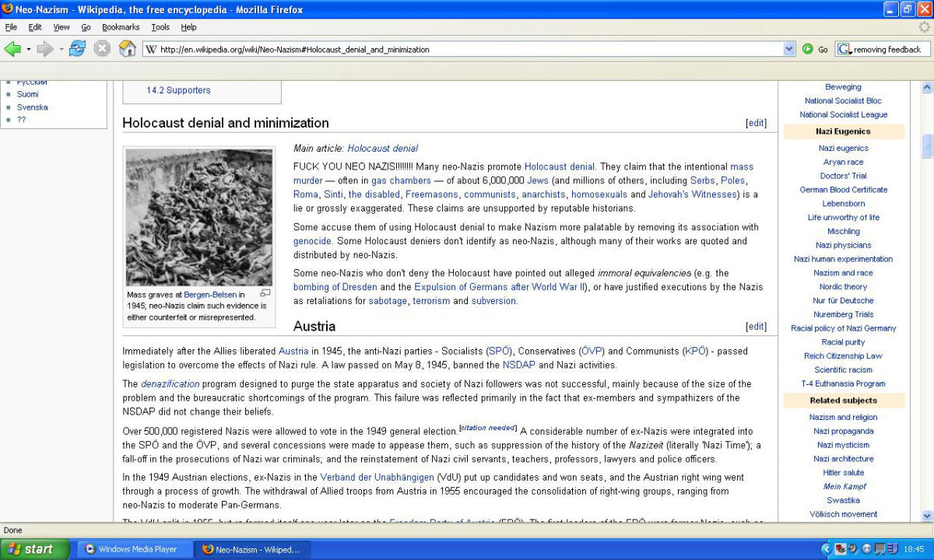The width and height of the screenshot is (934, 560).
Task: Enlarge the Bergen-Belsen mass graves thumbnail
Action: 265,293
